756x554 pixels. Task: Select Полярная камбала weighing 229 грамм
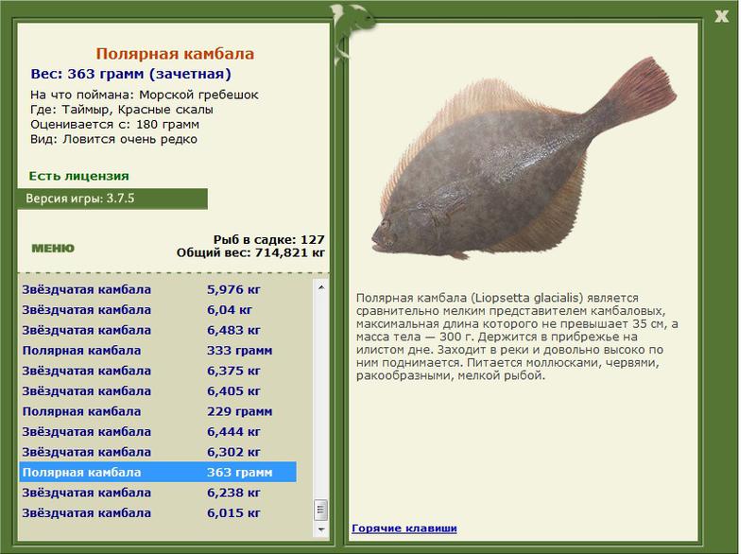click(158, 411)
